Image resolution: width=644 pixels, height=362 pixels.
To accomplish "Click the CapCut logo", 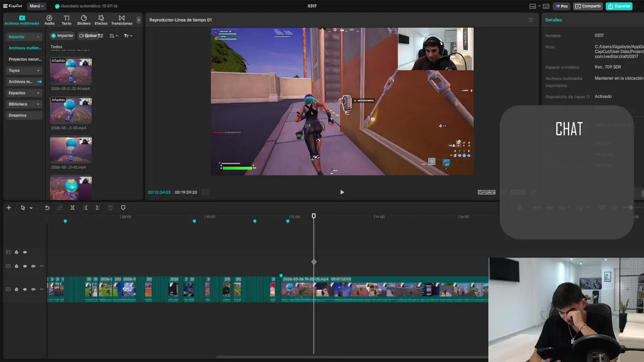I will [13, 6].
